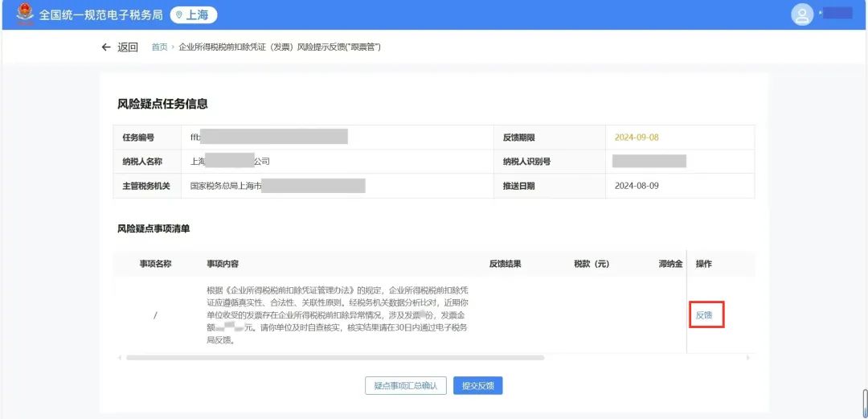868x419 pixels.
Task: Click the table's horizontal scrollbar thumb
Action: pyautogui.click(x=334, y=357)
